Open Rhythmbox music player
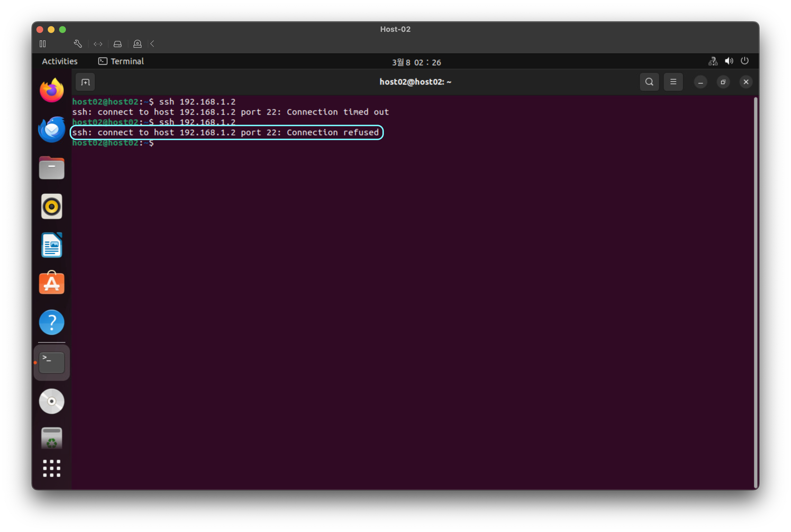 tap(51, 206)
